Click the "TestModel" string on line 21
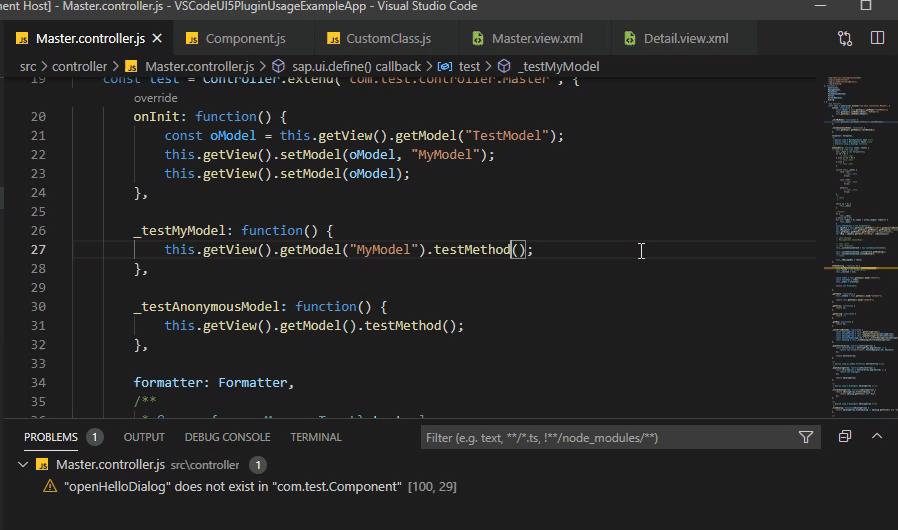Image resolution: width=898 pixels, height=530 pixels. (x=507, y=136)
